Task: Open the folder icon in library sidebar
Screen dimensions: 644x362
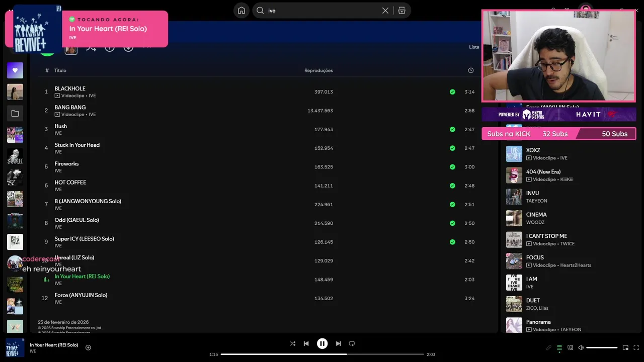Action: click(15, 114)
